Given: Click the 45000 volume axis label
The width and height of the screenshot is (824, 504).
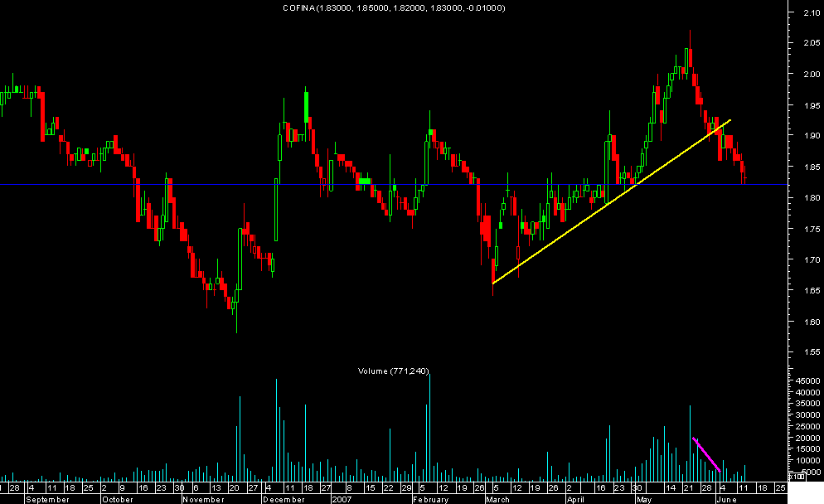Looking at the screenshot, I should coord(807,380).
